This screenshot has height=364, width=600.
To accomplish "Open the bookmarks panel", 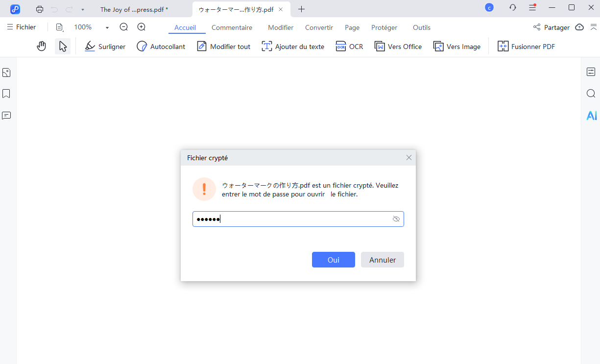I will [x=6, y=94].
